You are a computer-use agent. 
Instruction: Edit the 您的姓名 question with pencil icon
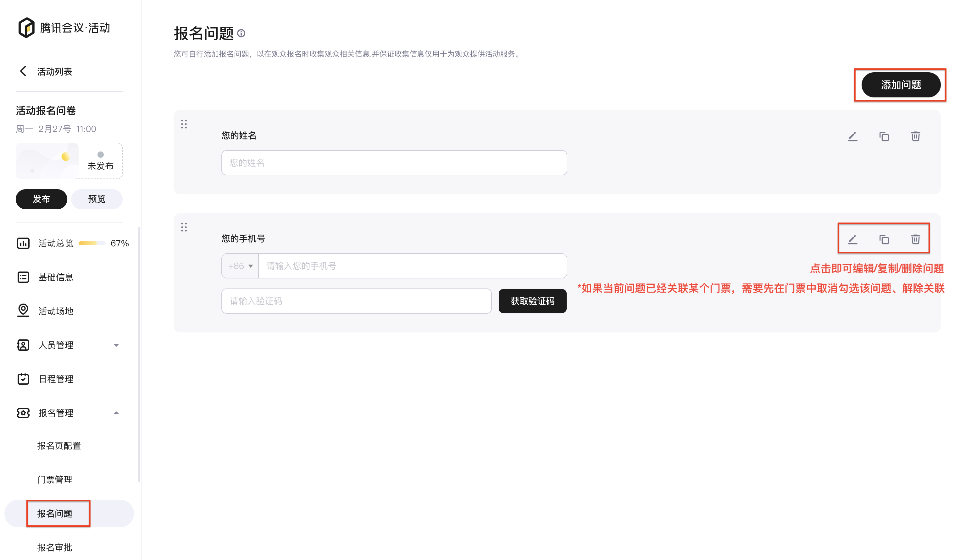point(852,136)
